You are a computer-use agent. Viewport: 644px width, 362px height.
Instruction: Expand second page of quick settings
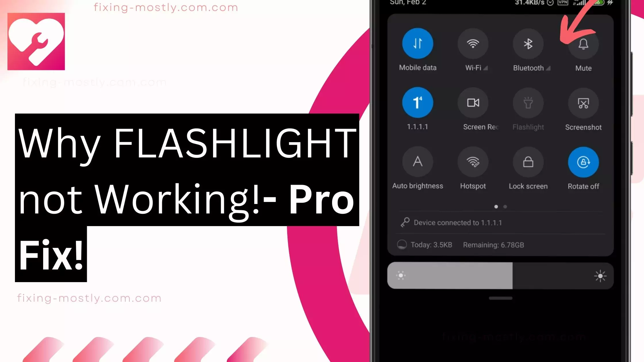point(505,206)
